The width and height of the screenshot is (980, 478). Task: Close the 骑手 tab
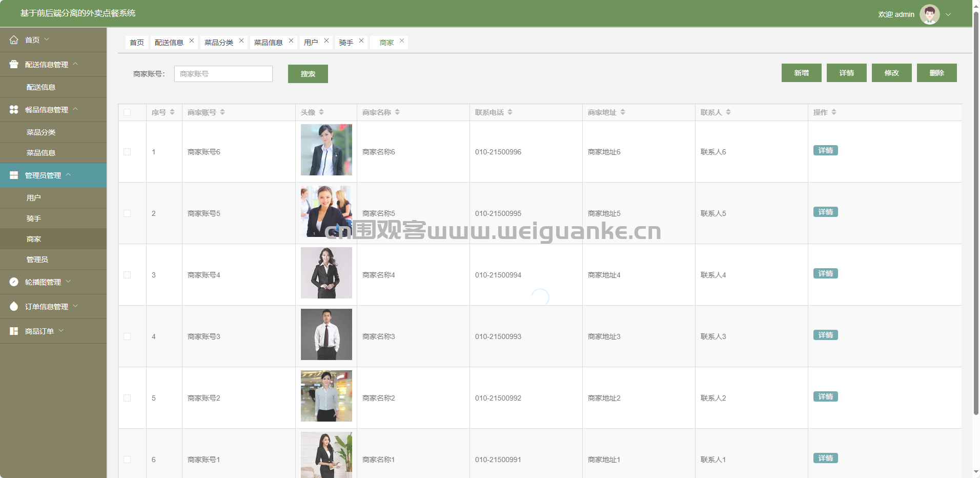[x=361, y=41]
